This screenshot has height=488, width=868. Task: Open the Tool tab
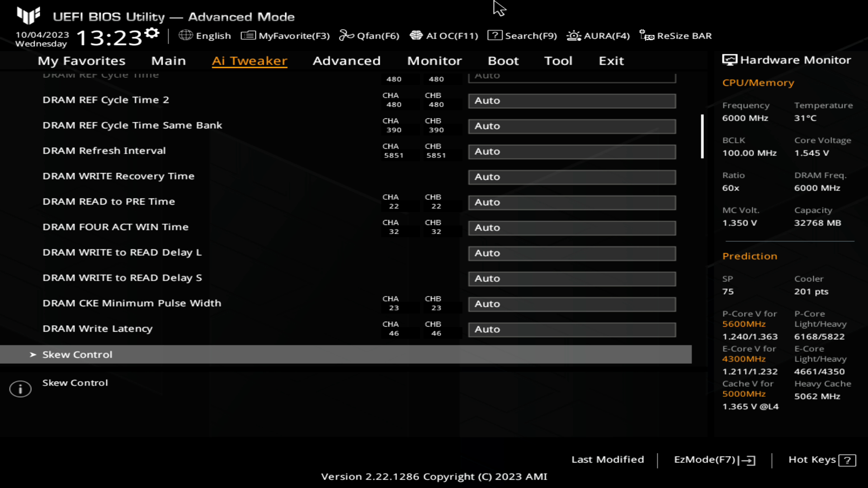[558, 61]
